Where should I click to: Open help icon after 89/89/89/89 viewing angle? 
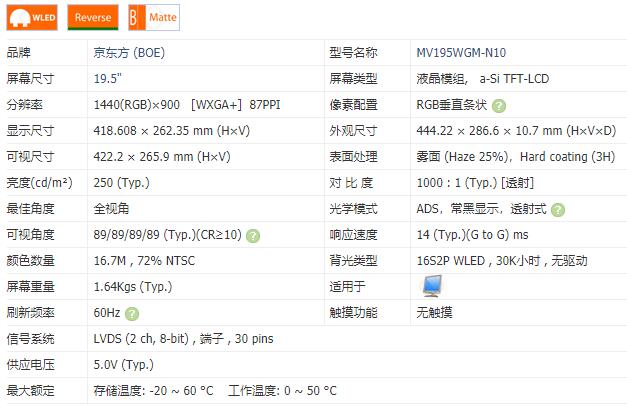click(x=253, y=236)
